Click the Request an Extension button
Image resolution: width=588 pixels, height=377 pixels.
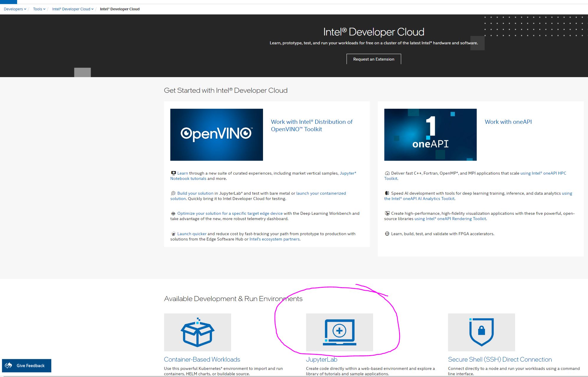click(373, 59)
